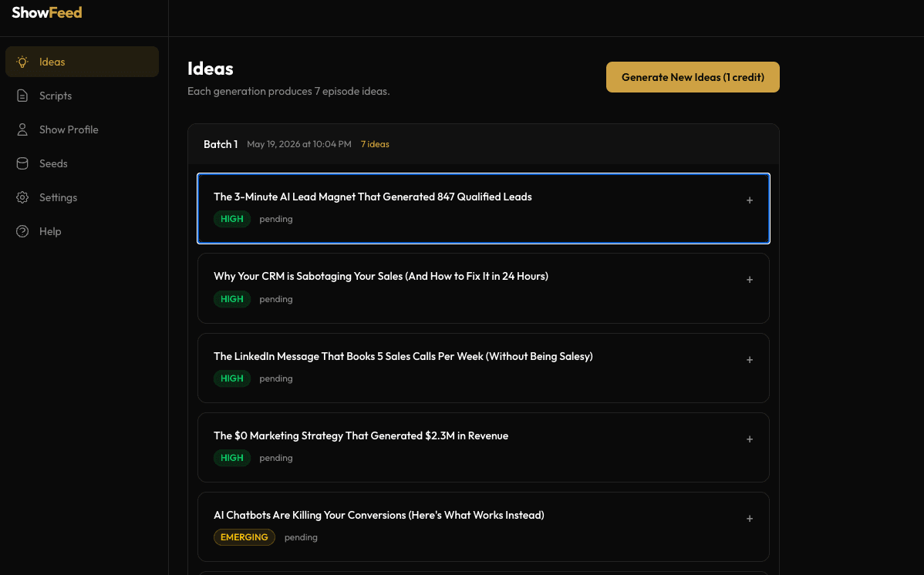Click 'Each generation produces 7 episode ideas' text
Image resolution: width=924 pixels, height=575 pixels.
[x=288, y=91]
